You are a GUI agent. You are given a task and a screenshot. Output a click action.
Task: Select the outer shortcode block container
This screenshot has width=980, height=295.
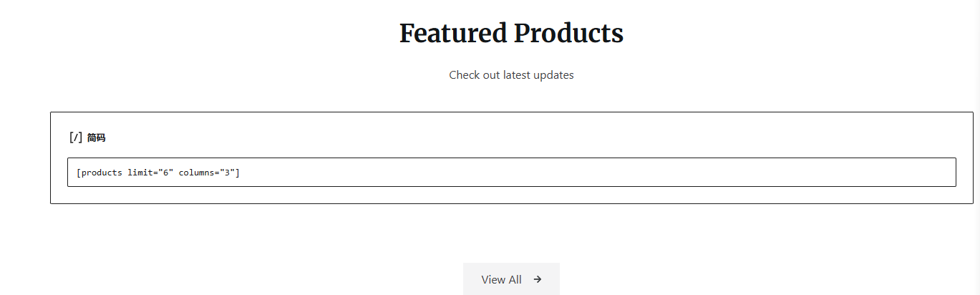pos(512,158)
